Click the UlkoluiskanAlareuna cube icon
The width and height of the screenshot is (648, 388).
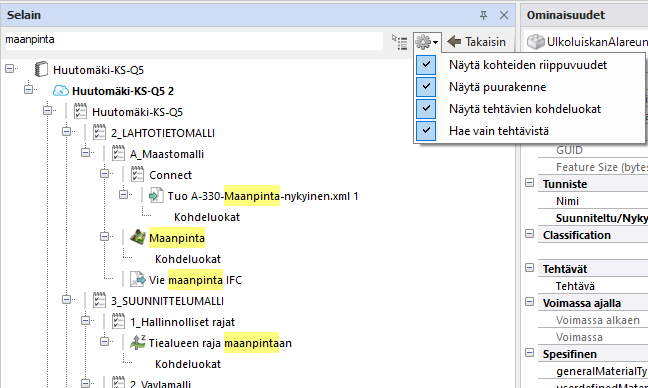click(536, 42)
